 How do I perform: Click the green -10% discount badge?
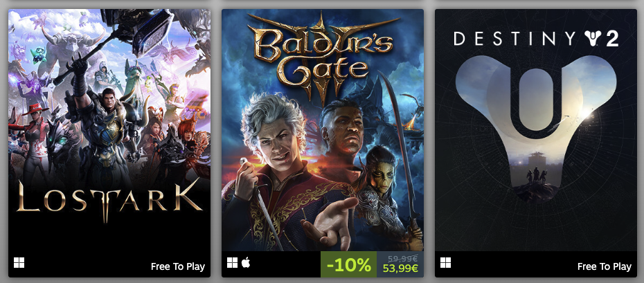(349, 264)
